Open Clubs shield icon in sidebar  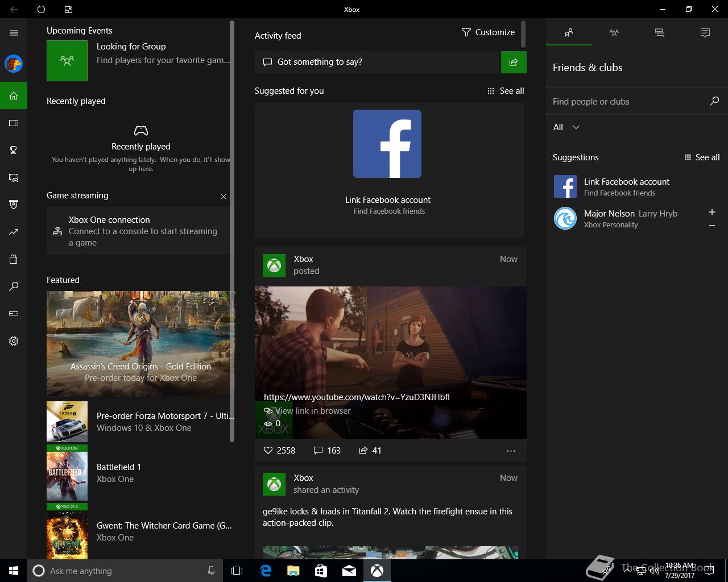click(x=14, y=205)
